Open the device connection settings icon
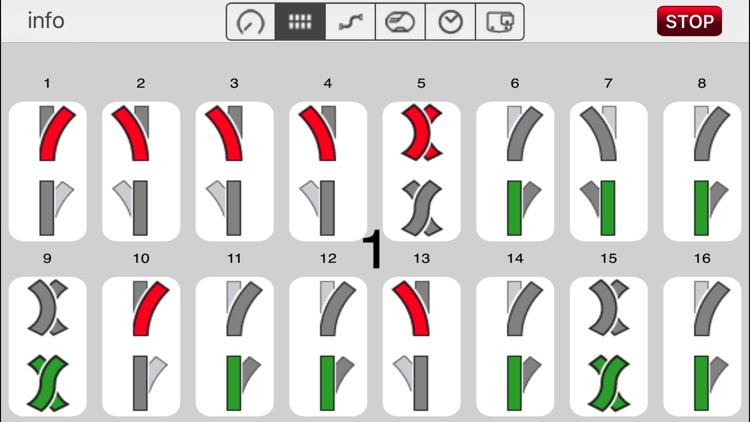The width and height of the screenshot is (750, 422). tap(500, 22)
